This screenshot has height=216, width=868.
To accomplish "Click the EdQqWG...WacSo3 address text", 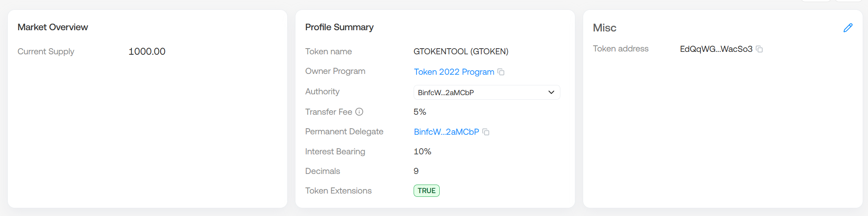I will 716,49.
